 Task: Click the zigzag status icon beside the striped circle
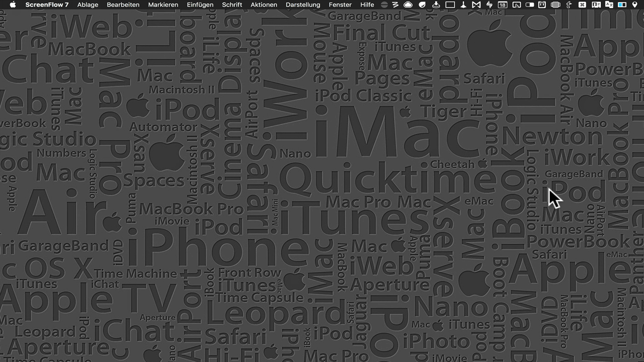[395, 5]
